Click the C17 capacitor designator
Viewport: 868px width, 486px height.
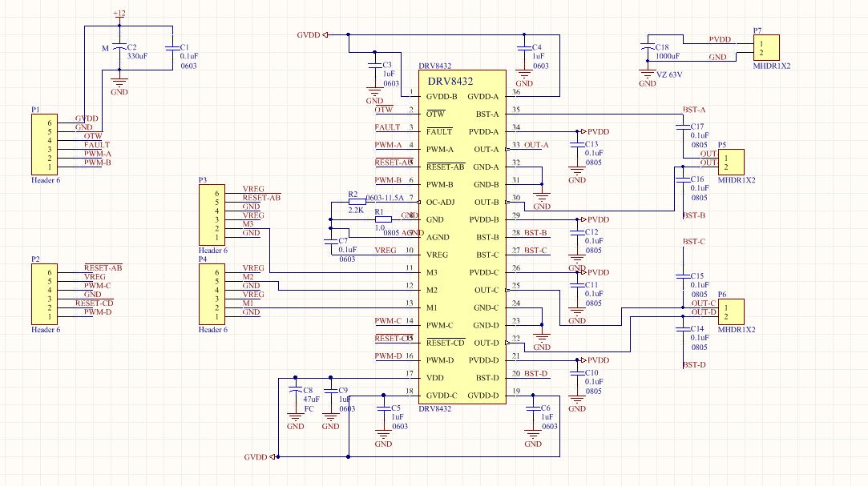(697, 127)
